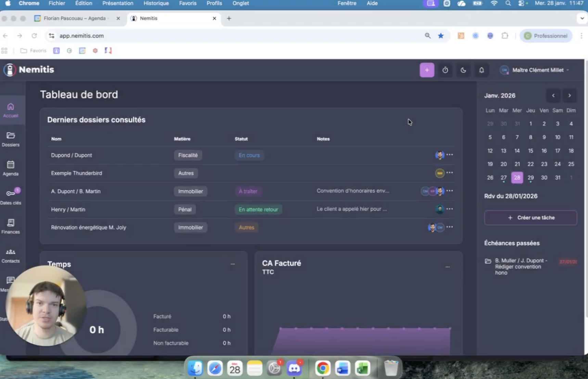
Task: Close the Nemitis browser tab
Action: (x=214, y=18)
